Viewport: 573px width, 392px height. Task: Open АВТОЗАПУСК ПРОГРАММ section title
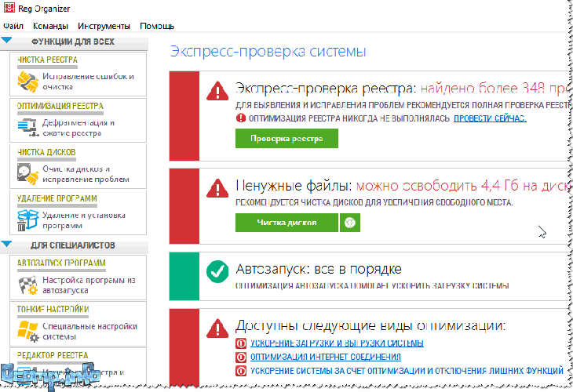click(x=61, y=263)
